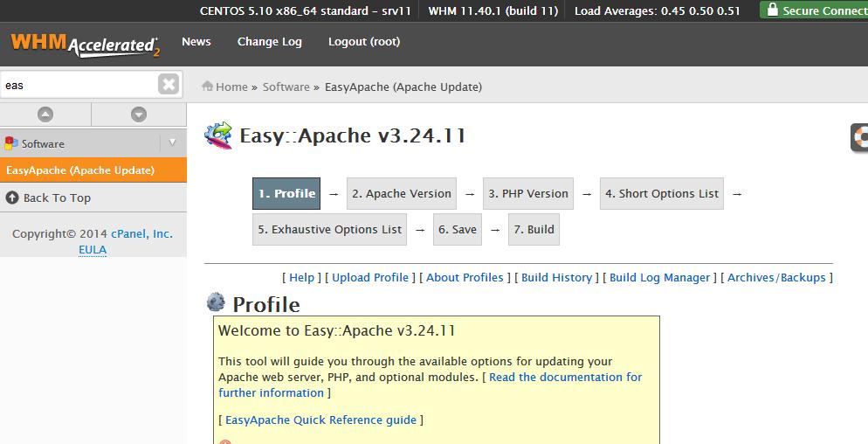Select EasyApache (Apache Update) in sidebar

80,170
